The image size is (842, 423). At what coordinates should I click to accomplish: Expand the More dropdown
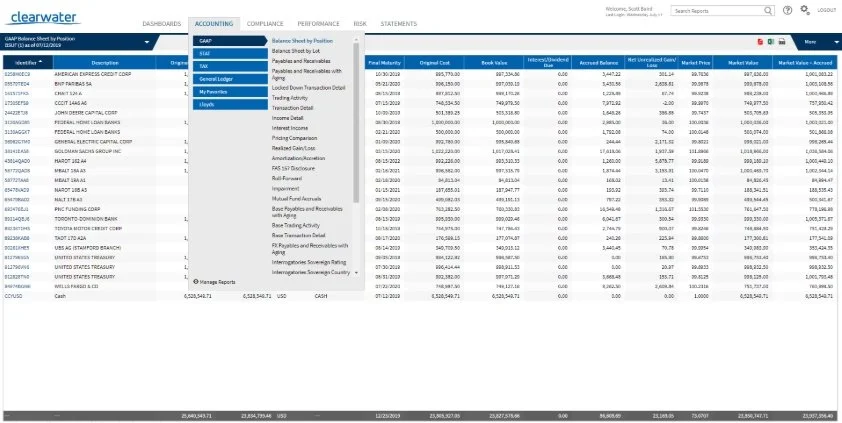[818, 42]
